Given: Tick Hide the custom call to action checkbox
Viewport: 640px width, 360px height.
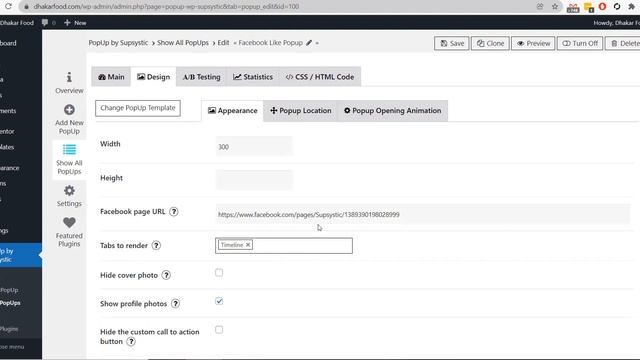Looking at the screenshot, I should tap(219, 330).
